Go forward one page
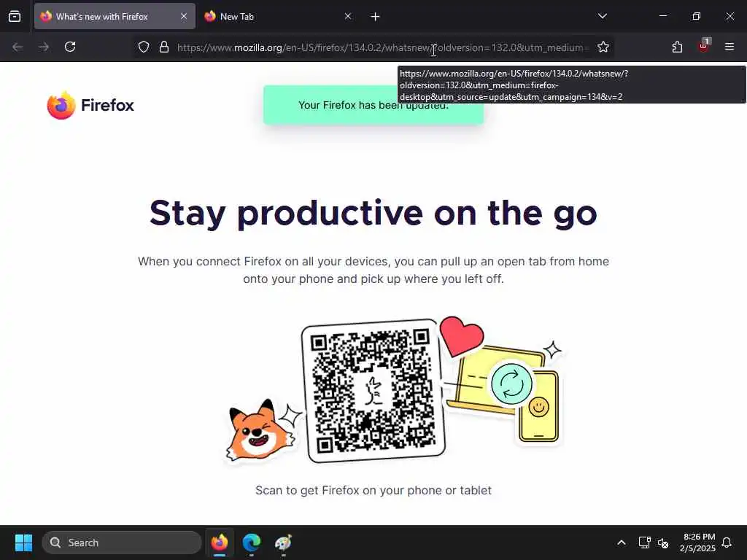The width and height of the screenshot is (747, 560). click(44, 47)
